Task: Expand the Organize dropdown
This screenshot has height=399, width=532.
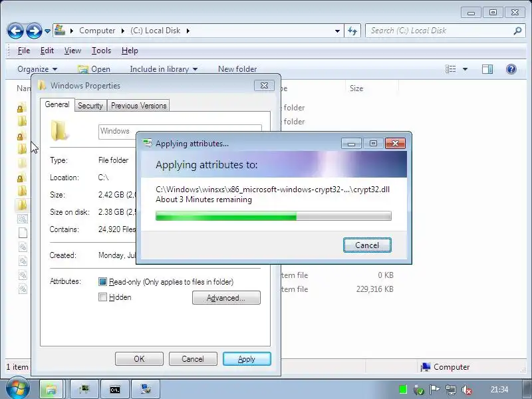Action: 37,69
